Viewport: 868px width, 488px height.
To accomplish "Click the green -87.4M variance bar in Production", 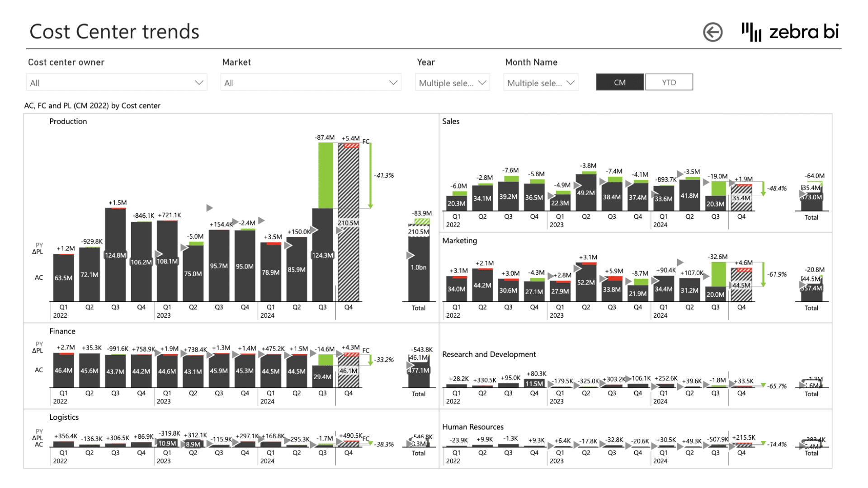I will (325, 175).
